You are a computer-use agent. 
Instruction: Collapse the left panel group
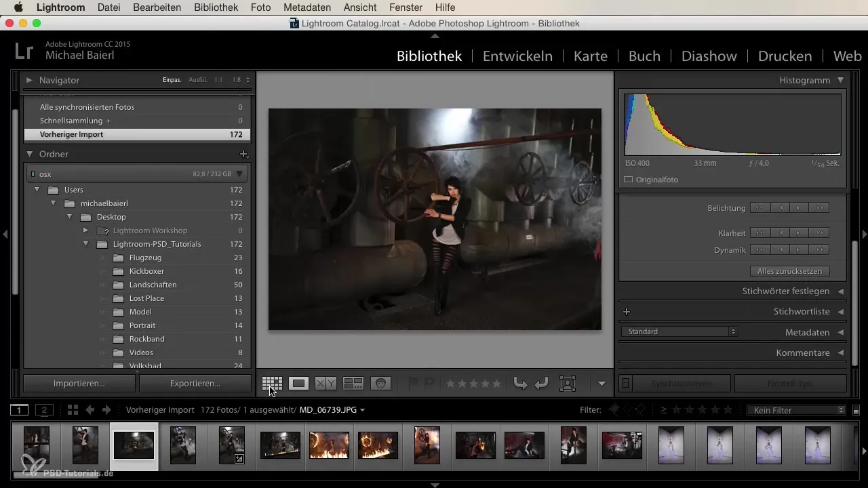pos(5,234)
